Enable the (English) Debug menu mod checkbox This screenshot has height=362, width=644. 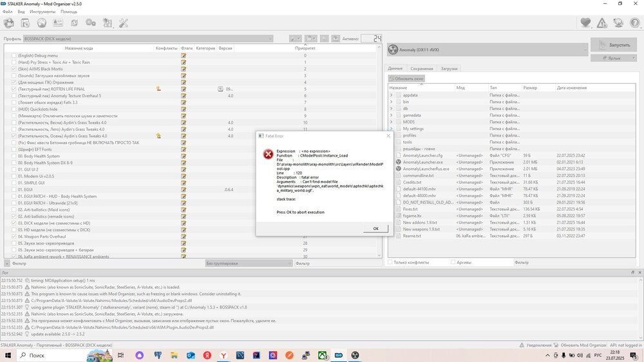tap(14, 55)
